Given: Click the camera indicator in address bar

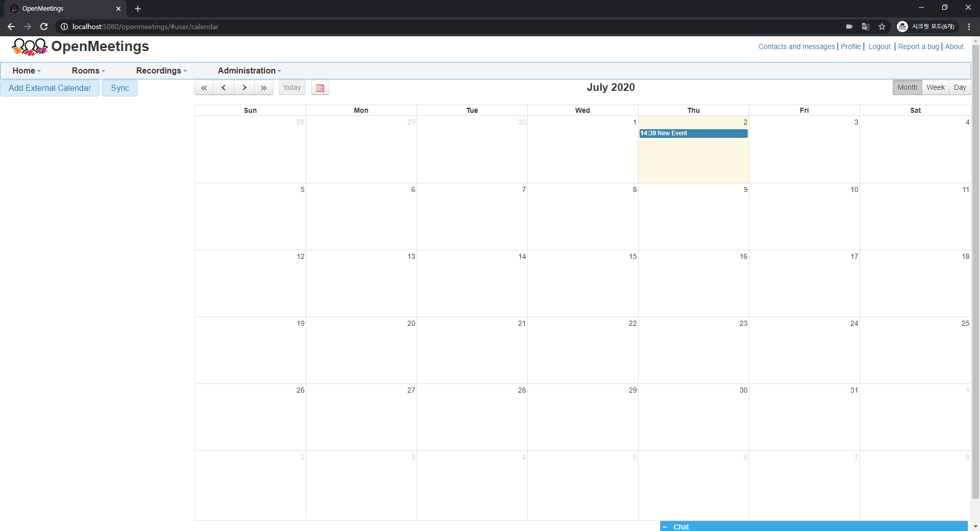Looking at the screenshot, I should [x=849, y=27].
